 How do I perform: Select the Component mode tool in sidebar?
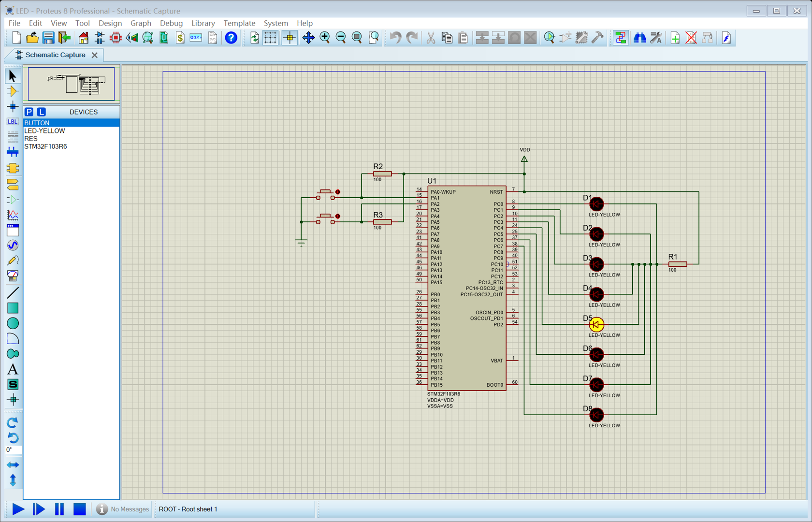(13, 91)
